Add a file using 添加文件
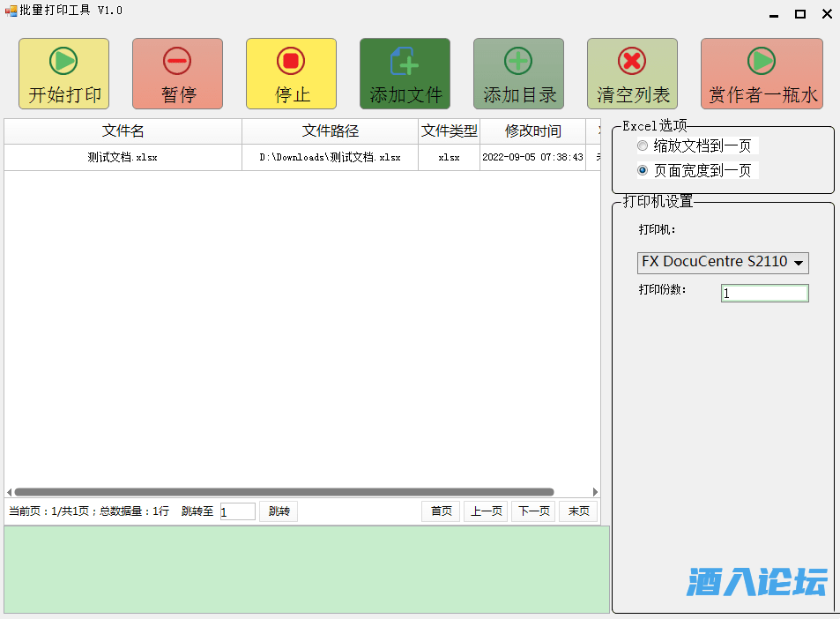 coord(405,74)
